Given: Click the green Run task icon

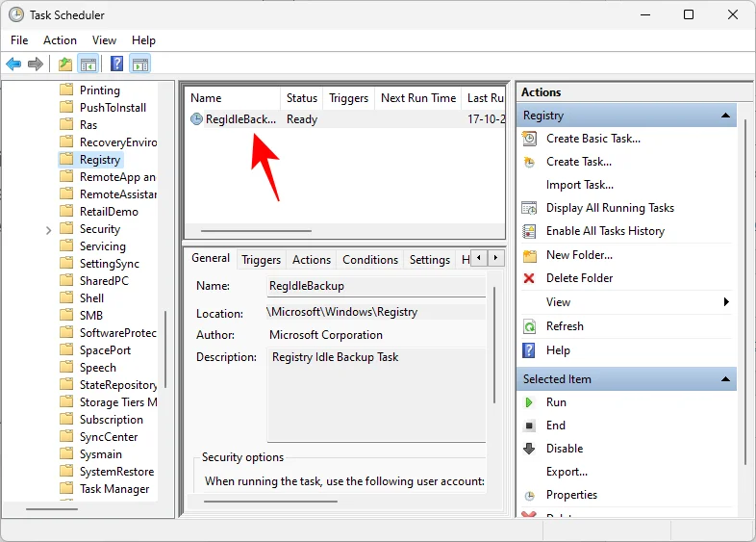Looking at the screenshot, I should point(529,402).
